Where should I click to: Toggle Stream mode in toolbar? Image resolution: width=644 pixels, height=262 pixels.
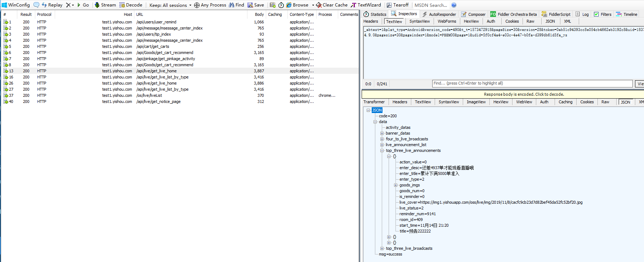pyautogui.click(x=105, y=5)
